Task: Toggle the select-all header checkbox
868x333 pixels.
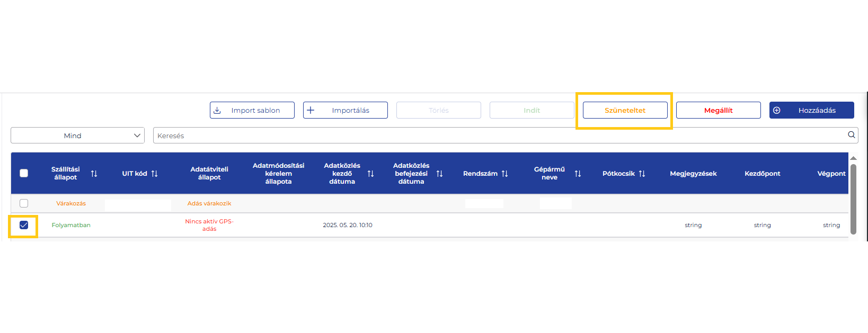Action: pos(24,173)
